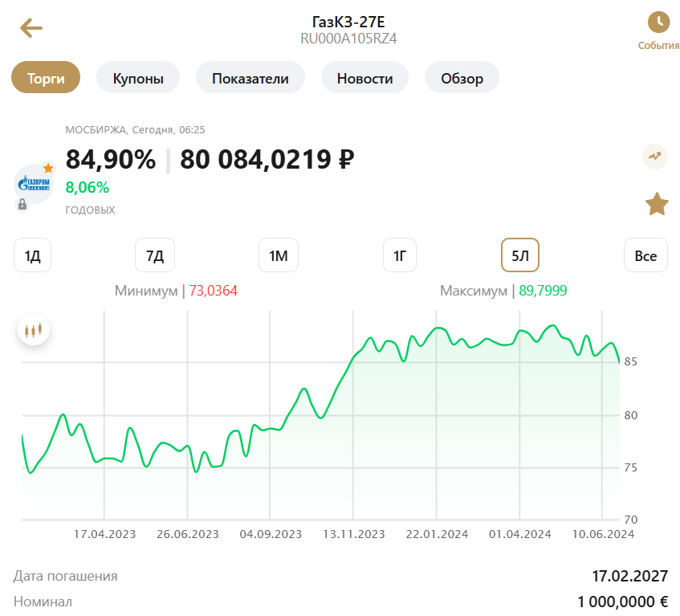Image resolution: width=680 pixels, height=616 pixels.
Task: Click the chart date label 13.11.2023
Action: 354,534
